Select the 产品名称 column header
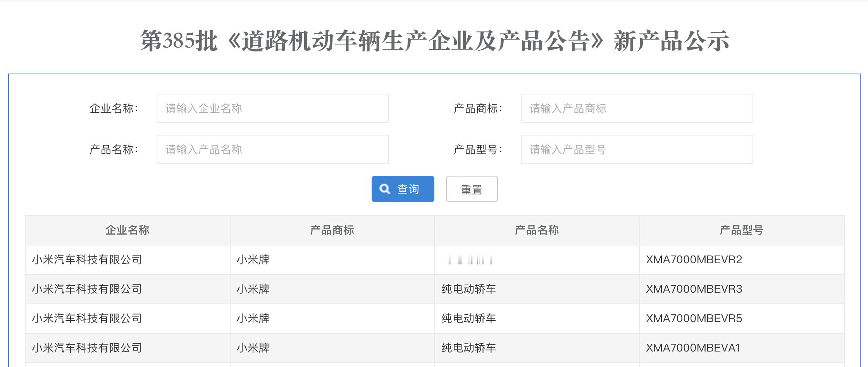This screenshot has width=868, height=367. pyautogui.click(x=537, y=230)
